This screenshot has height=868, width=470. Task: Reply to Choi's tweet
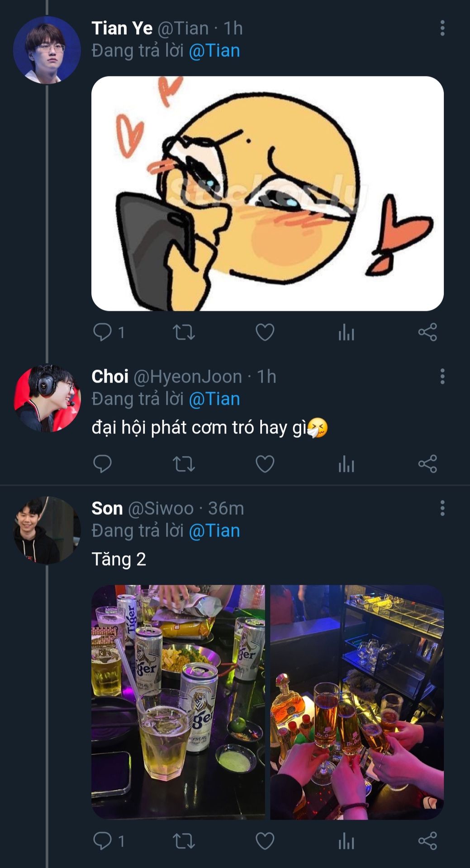[103, 464]
